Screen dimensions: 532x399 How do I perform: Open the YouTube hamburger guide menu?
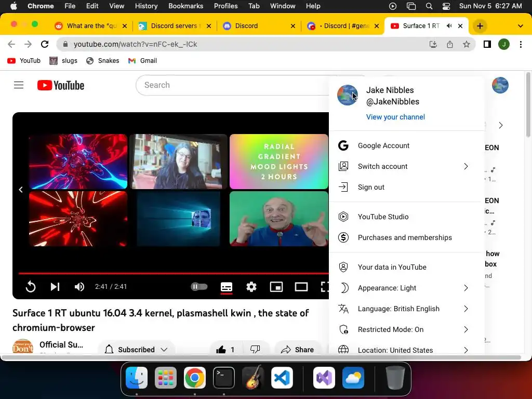coord(19,85)
